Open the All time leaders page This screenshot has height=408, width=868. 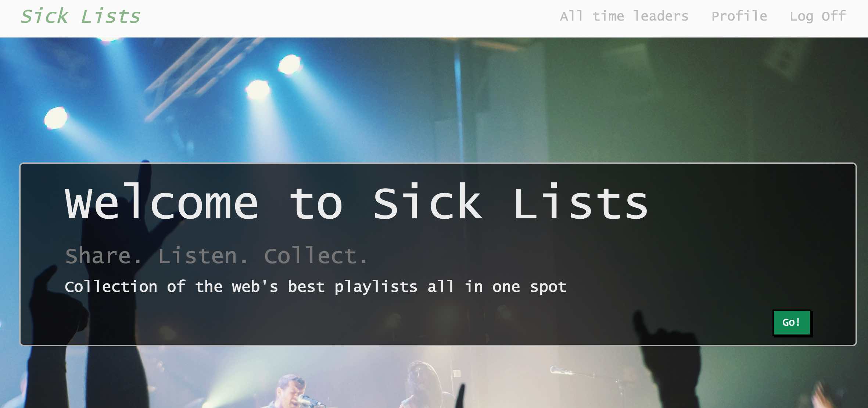pyautogui.click(x=624, y=16)
